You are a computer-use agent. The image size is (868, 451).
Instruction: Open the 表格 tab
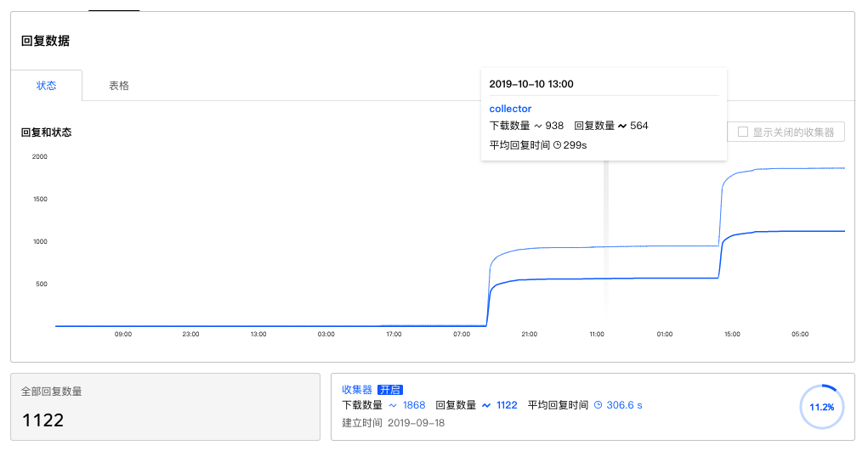coord(119,85)
